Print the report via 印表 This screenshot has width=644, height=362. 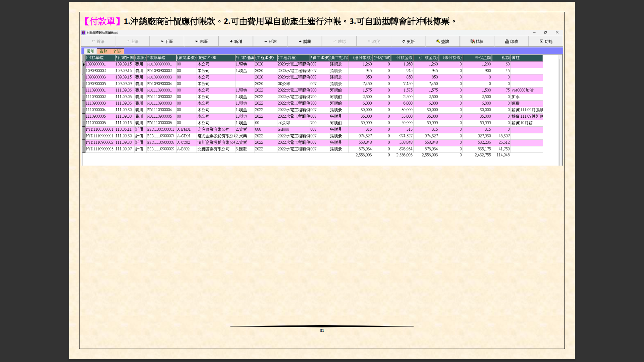tap(511, 42)
